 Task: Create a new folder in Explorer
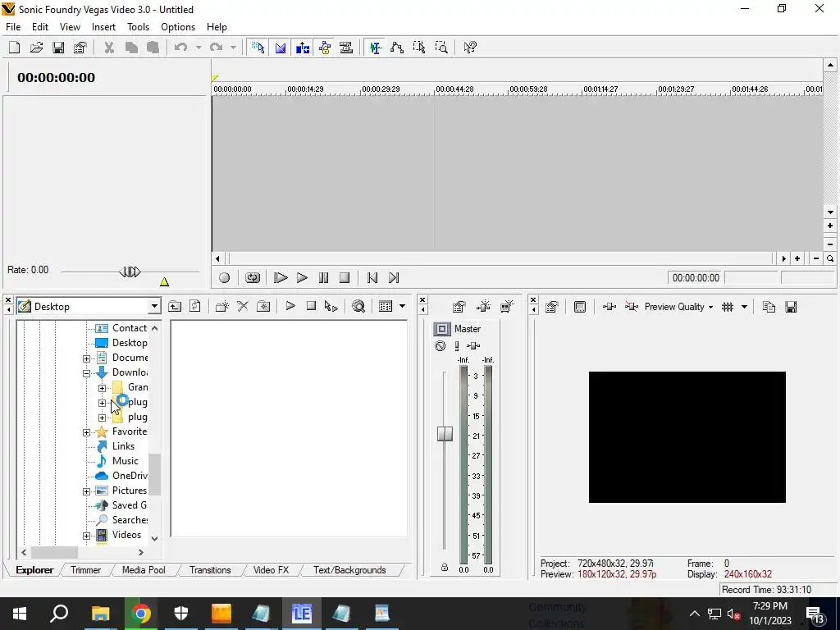222,307
